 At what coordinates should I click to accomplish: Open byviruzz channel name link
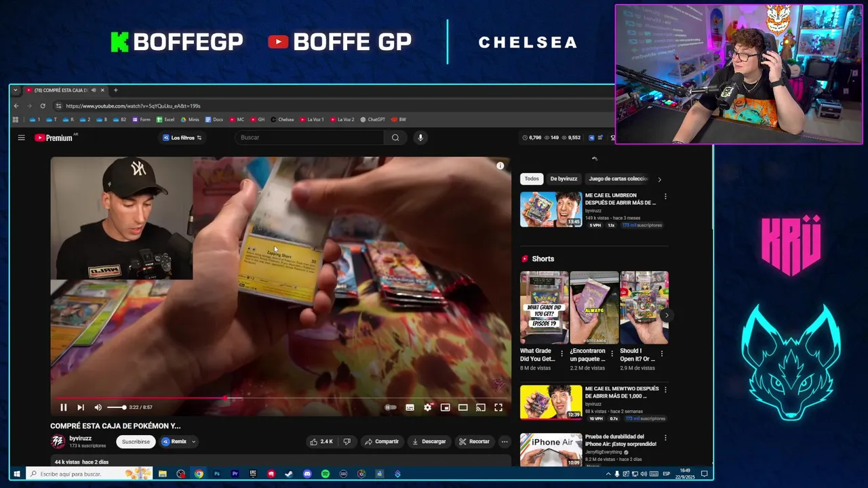(81, 439)
